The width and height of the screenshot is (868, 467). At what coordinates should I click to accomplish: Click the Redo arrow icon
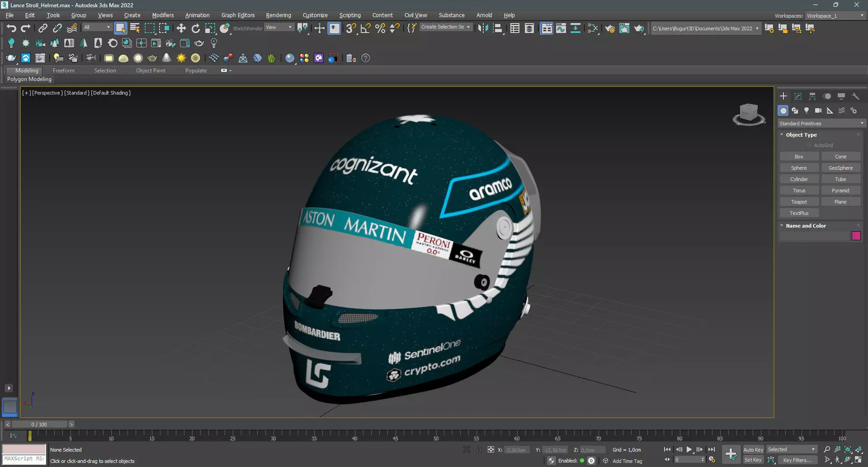[26, 29]
